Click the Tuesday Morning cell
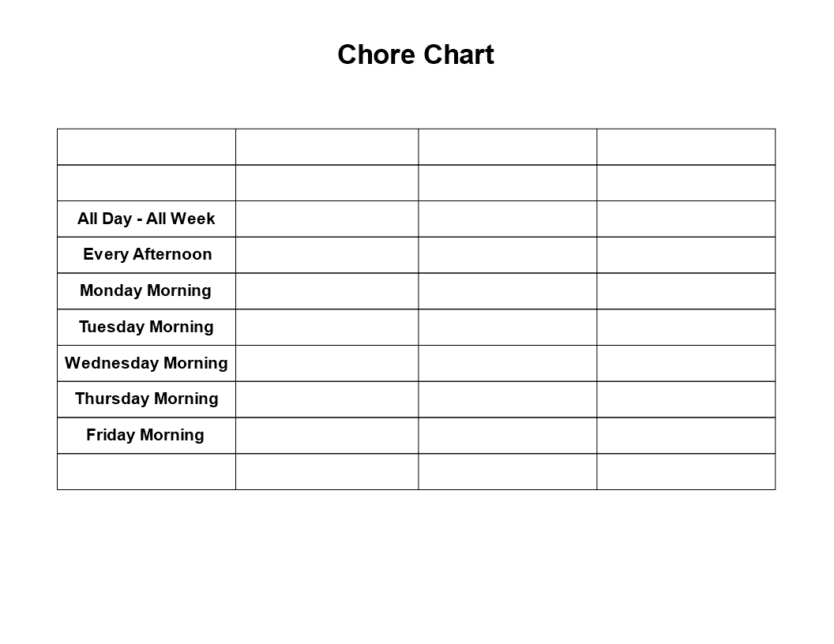 [x=146, y=328]
